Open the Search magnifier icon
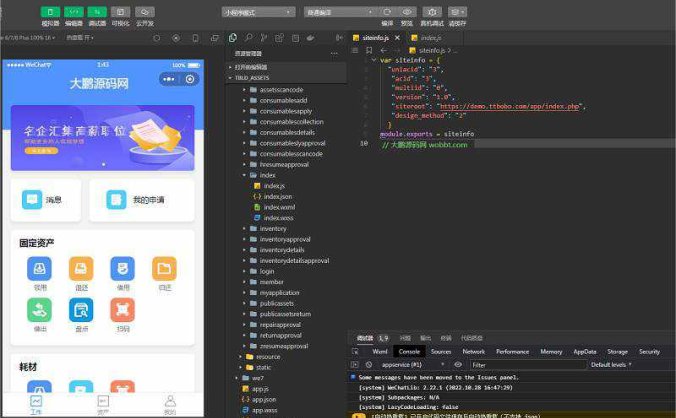This screenshot has width=676, height=418. pyautogui.click(x=248, y=38)
